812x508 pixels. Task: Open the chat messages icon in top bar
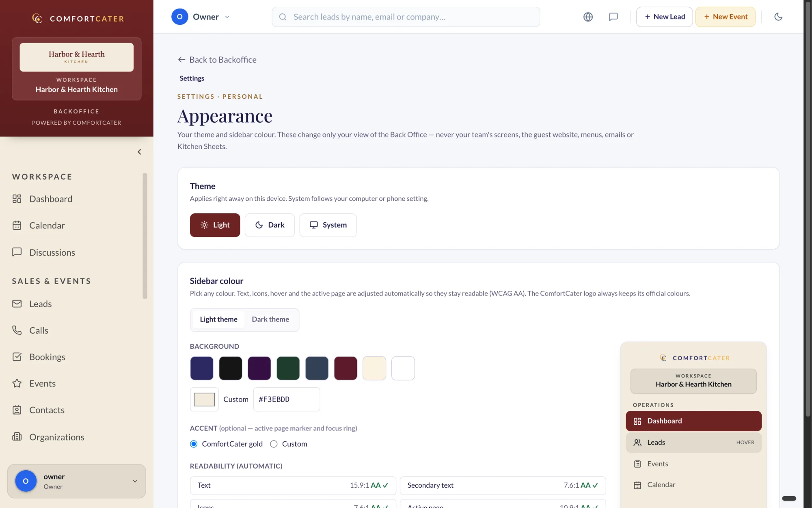(x=613, y=17)
